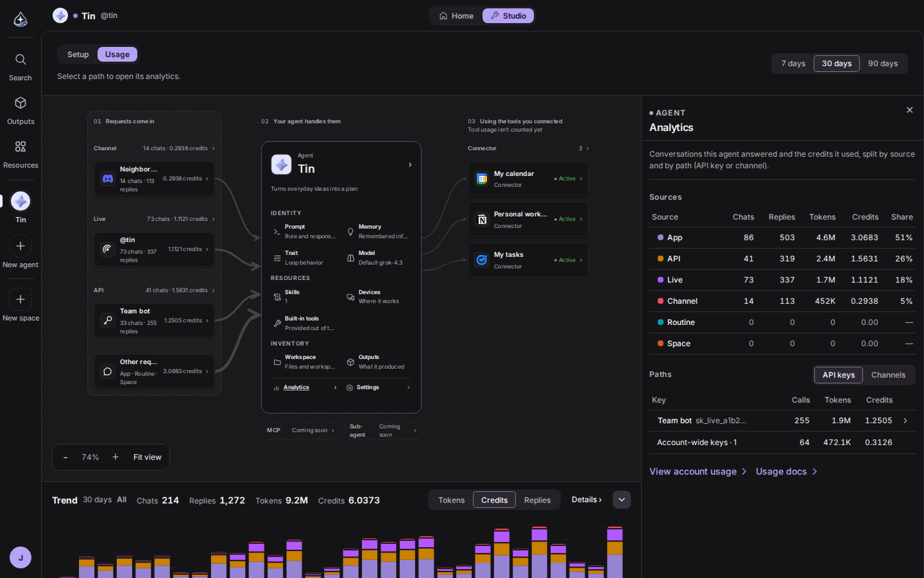This screenshot has height=578, width=924.
Task: Click the tasks check icon on My tasks
Action: coord(482,260)
